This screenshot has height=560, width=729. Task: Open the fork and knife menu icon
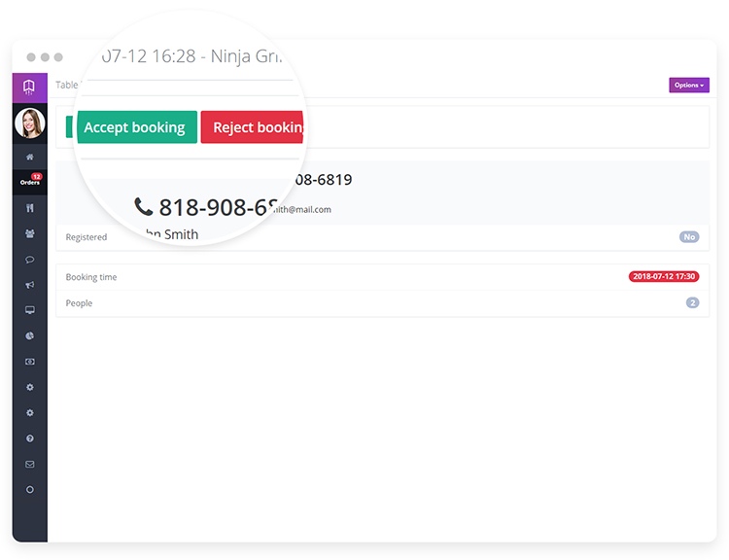click(x=30, y=208)
